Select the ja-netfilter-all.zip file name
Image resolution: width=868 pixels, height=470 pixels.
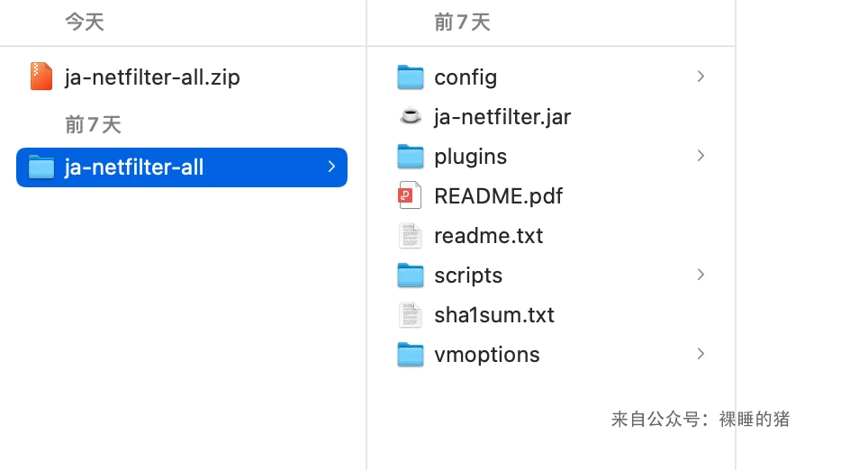pyautogui.click(x=152, y=77)
